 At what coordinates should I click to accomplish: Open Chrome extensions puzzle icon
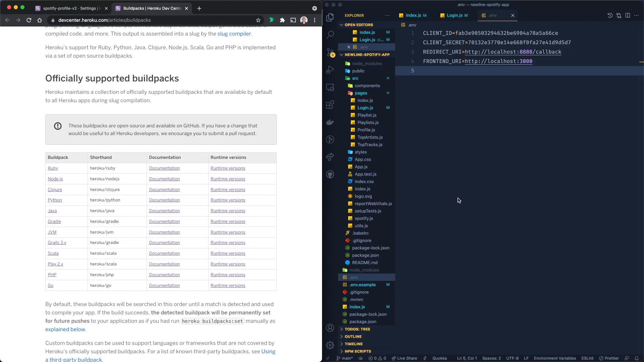(282, 20)
